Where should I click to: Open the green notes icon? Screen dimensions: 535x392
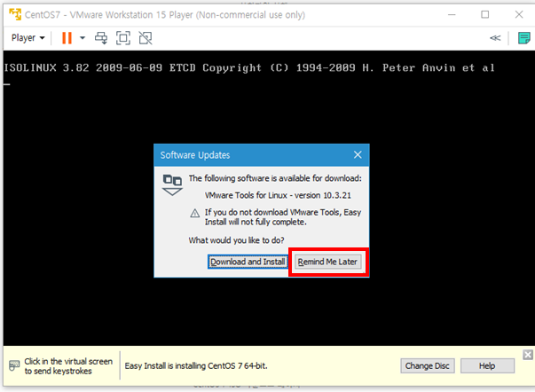click(x=523, y=38)
